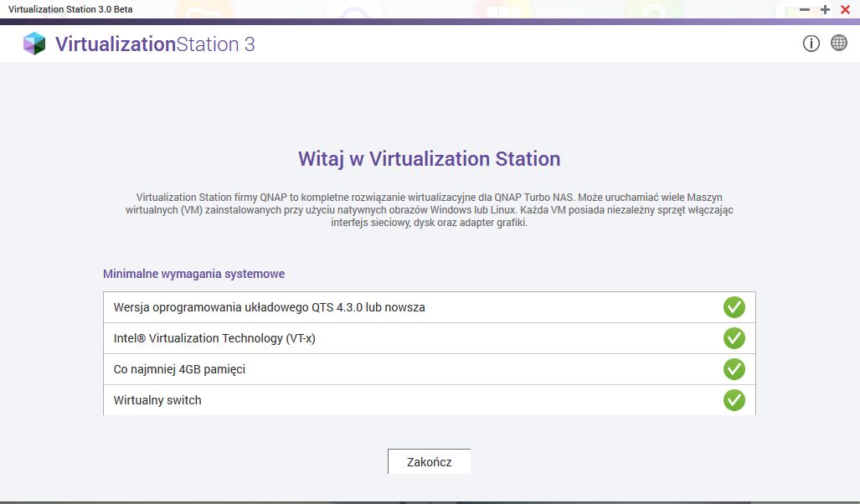The width and height of the screenshot is (860, 504).
Task: Click the 'Virtualization Station 3.0 Beta' window title
Action: tap(70, 9)
